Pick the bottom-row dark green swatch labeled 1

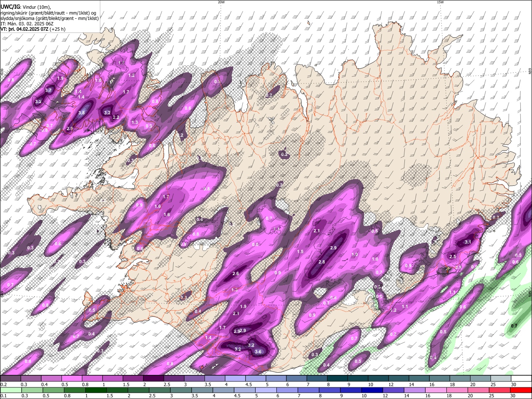(x=96, y=390)
